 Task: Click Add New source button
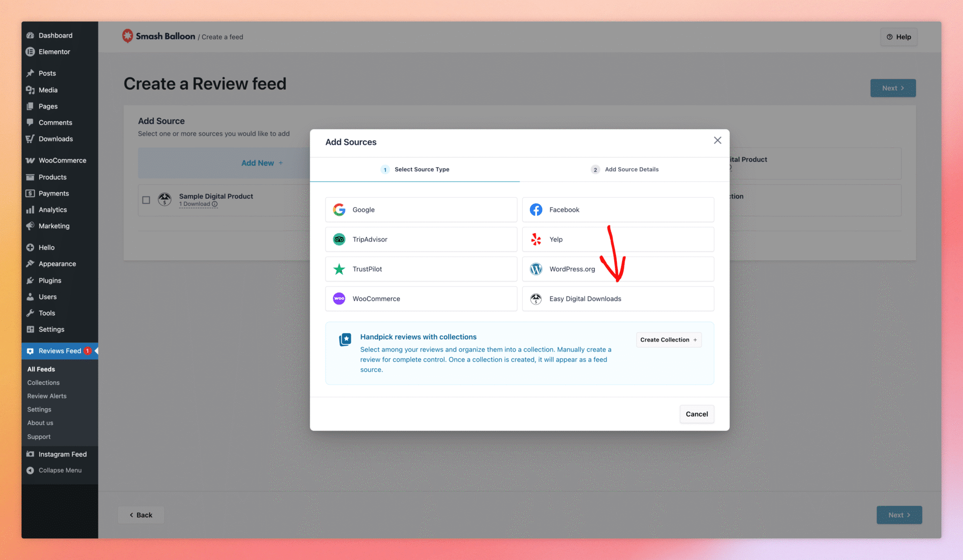coord(224,163)
